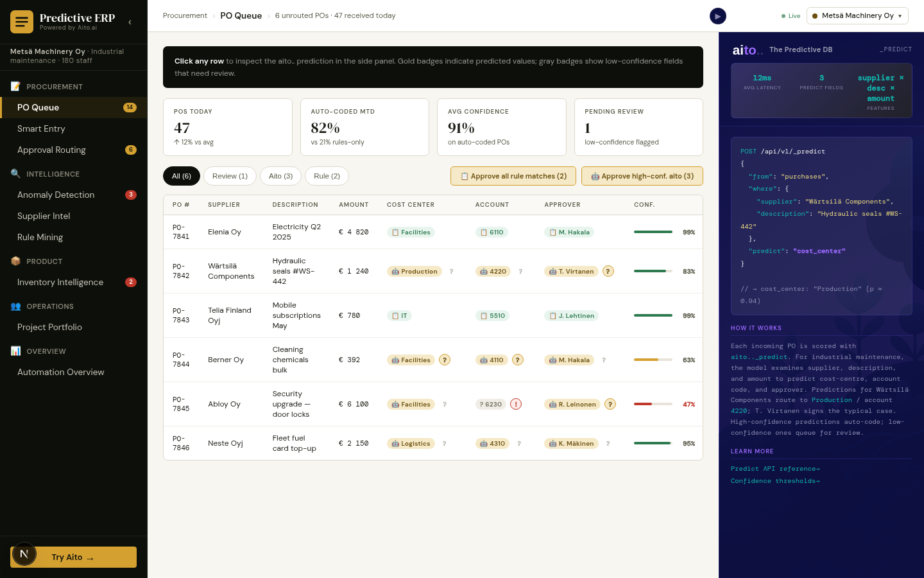Click the Pending Review stat card

tap(638, 127)
